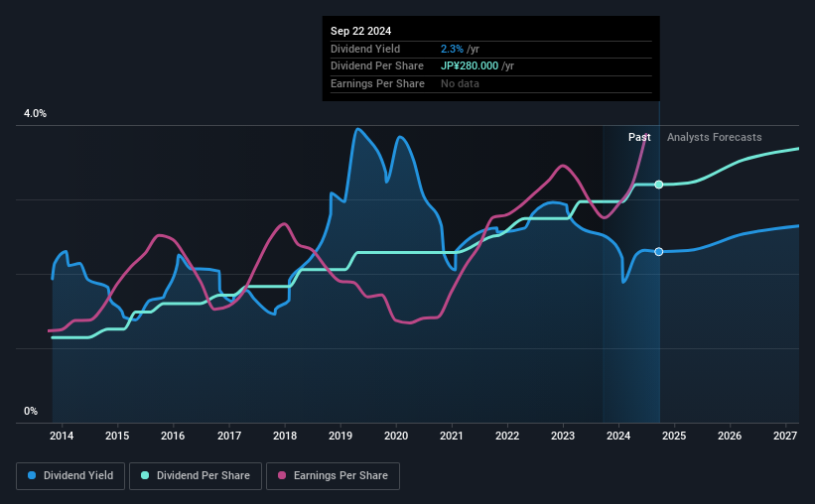Click the 2.3% dividend yield value

tap(452, 49)
